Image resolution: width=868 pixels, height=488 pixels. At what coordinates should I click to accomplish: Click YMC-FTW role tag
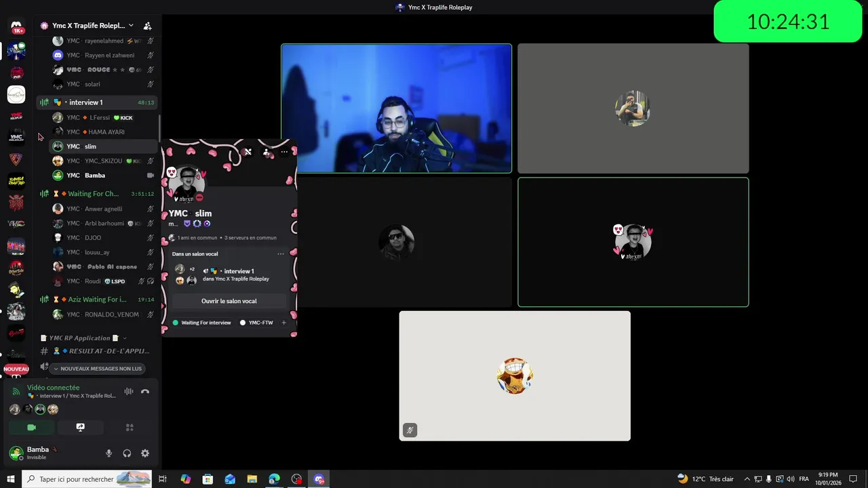(x=257, y=323)
